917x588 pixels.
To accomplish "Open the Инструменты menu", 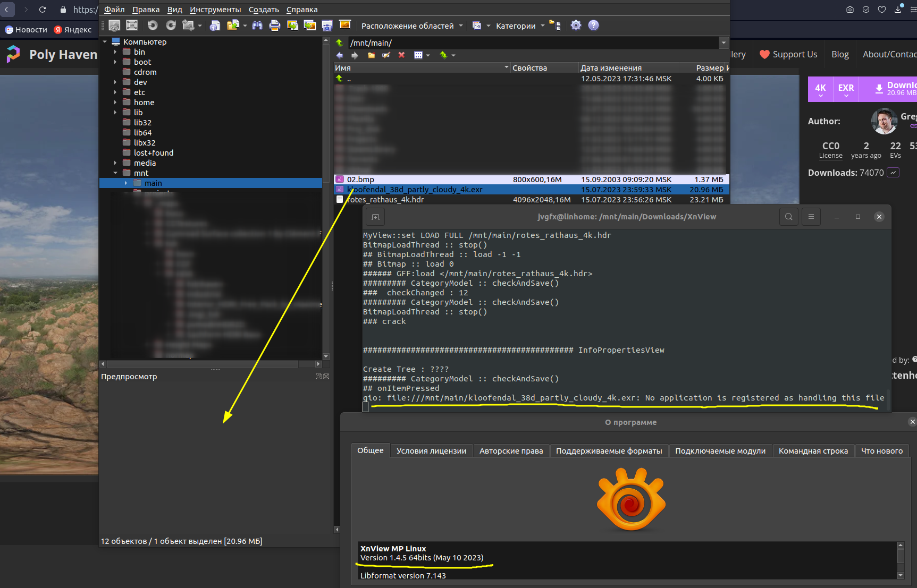I will click(x=215, y=10).
